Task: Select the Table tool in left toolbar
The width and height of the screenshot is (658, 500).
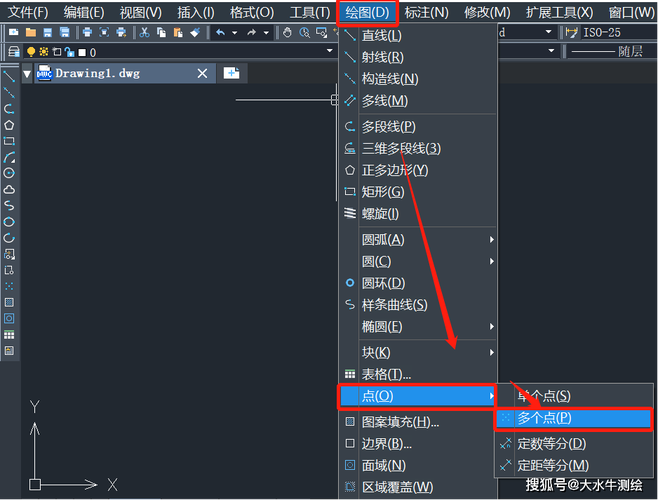Action: 9,335
